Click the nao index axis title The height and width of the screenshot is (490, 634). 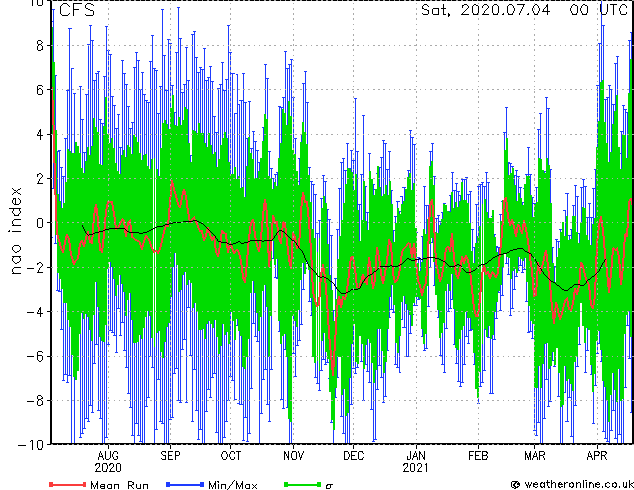15,231
